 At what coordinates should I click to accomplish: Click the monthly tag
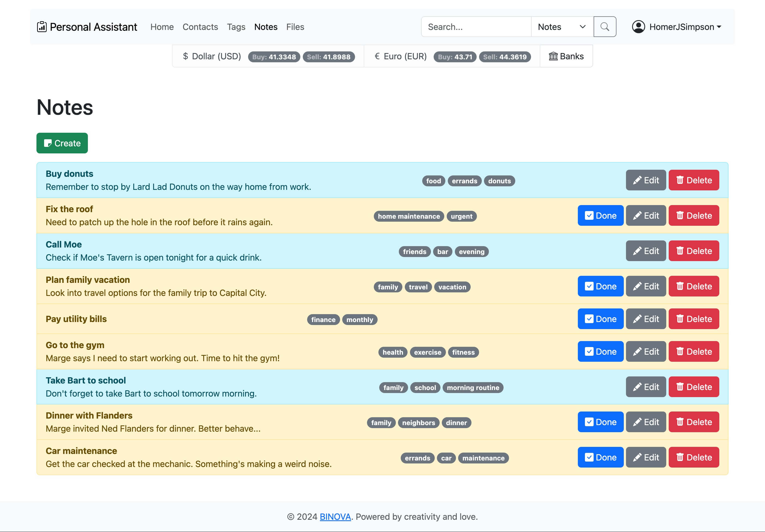[x=359, y=320]
